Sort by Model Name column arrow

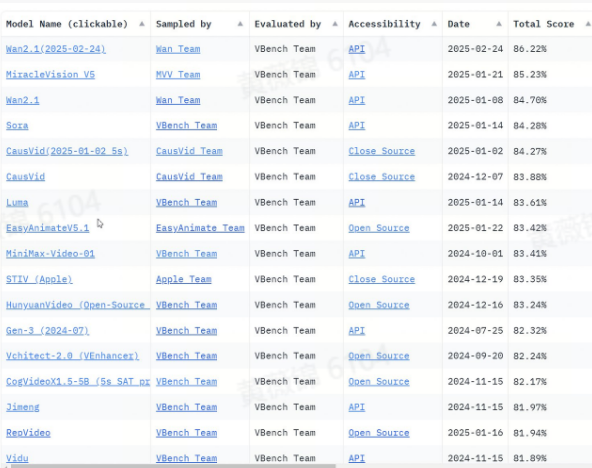142,24
